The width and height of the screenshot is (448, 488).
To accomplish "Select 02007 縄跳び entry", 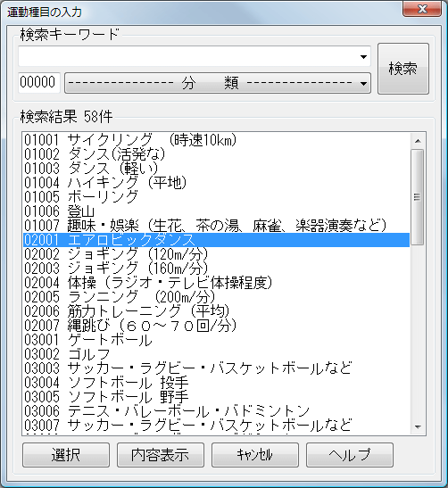I will coord(216,326).
